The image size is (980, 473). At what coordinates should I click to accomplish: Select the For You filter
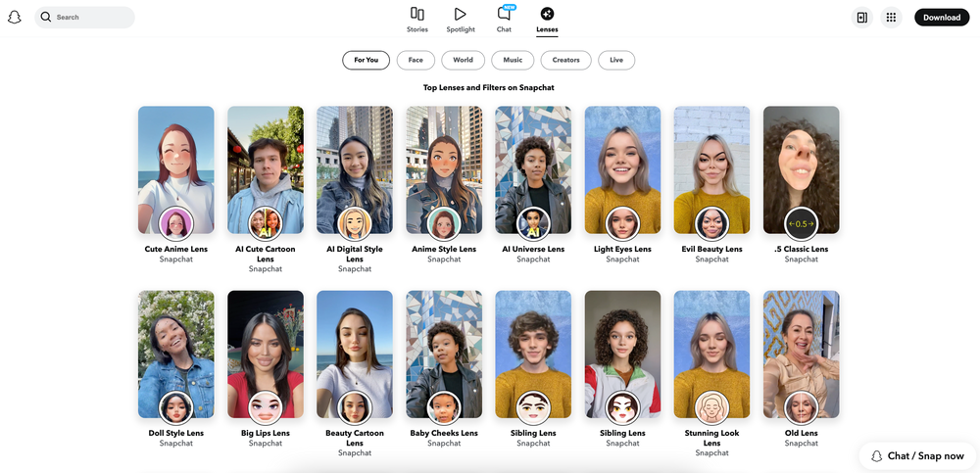(x=367, y=60)
